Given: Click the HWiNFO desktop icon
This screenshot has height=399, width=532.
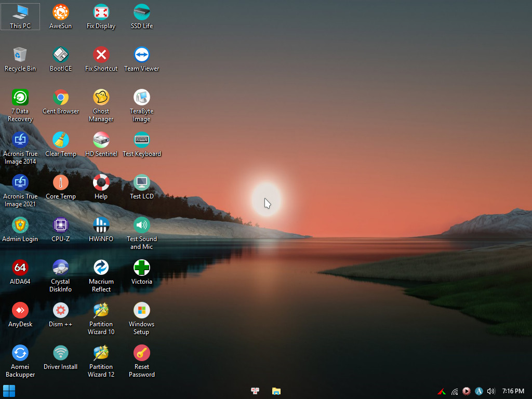Looking at the screenshot, I should (x=101, y=225).
